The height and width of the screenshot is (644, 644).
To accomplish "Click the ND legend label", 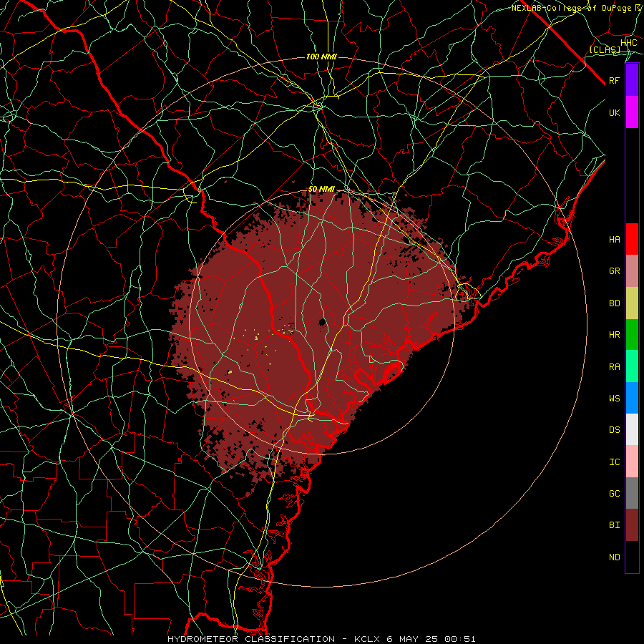I will click(x=615, y=557).
